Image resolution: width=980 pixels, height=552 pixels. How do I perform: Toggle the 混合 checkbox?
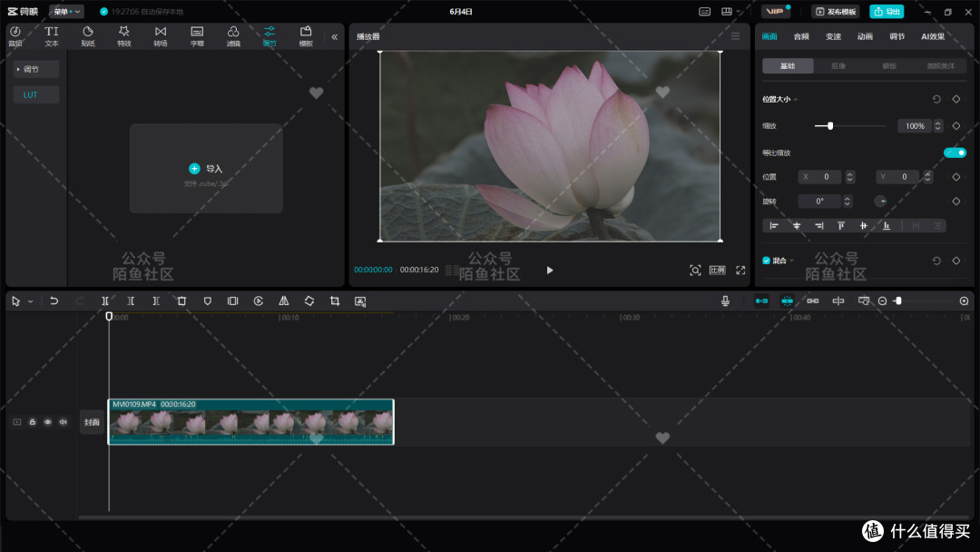[x=766, y=261]
